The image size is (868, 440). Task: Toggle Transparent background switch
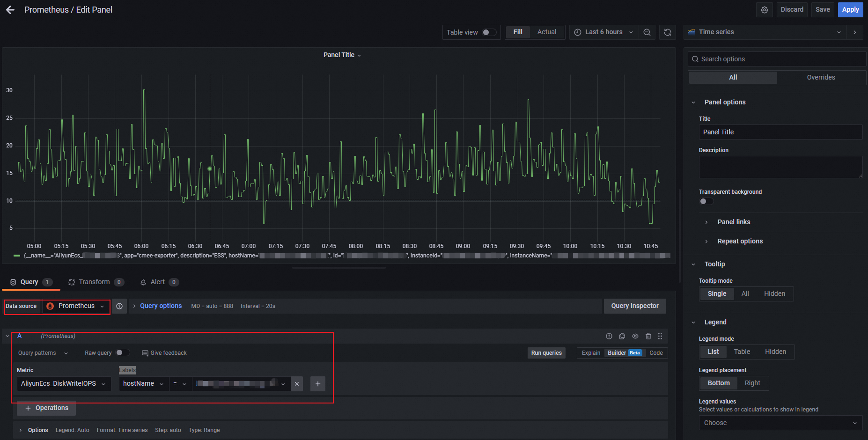point(706,201)
